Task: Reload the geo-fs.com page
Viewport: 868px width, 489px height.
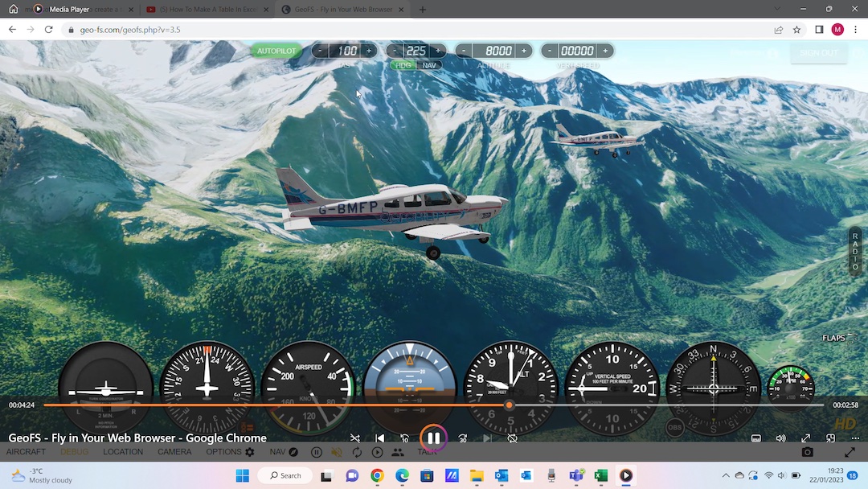Action: (x=49, y=29)
